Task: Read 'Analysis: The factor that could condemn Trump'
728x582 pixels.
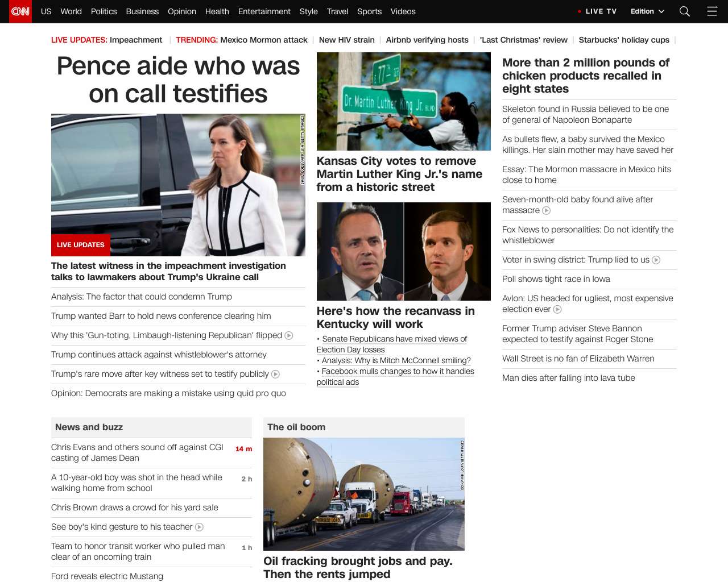Action: [142, 297]
